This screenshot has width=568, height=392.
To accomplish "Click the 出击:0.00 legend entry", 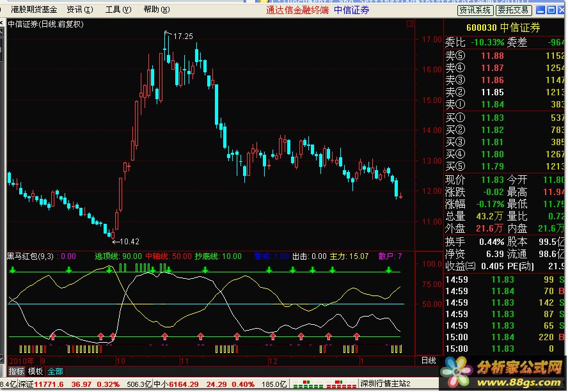I will coord(310,256).
